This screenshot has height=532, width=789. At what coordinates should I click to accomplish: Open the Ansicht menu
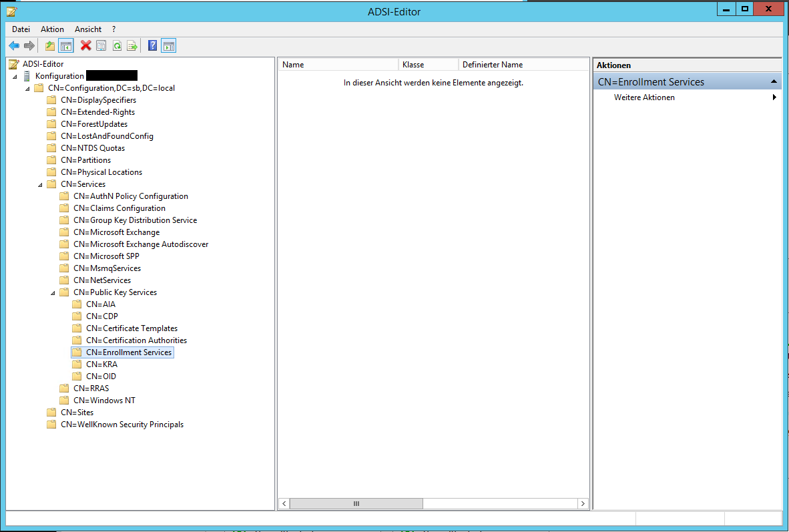[x=87, y=29]
